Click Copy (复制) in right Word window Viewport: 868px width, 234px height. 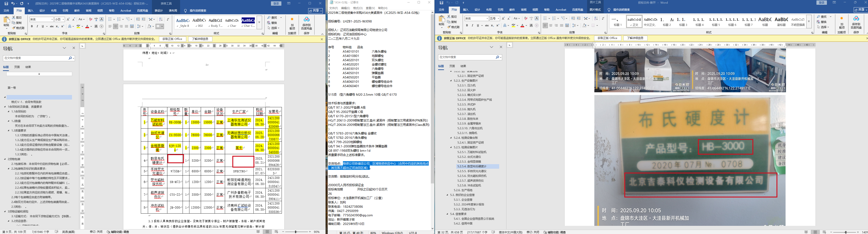point(452,22)
